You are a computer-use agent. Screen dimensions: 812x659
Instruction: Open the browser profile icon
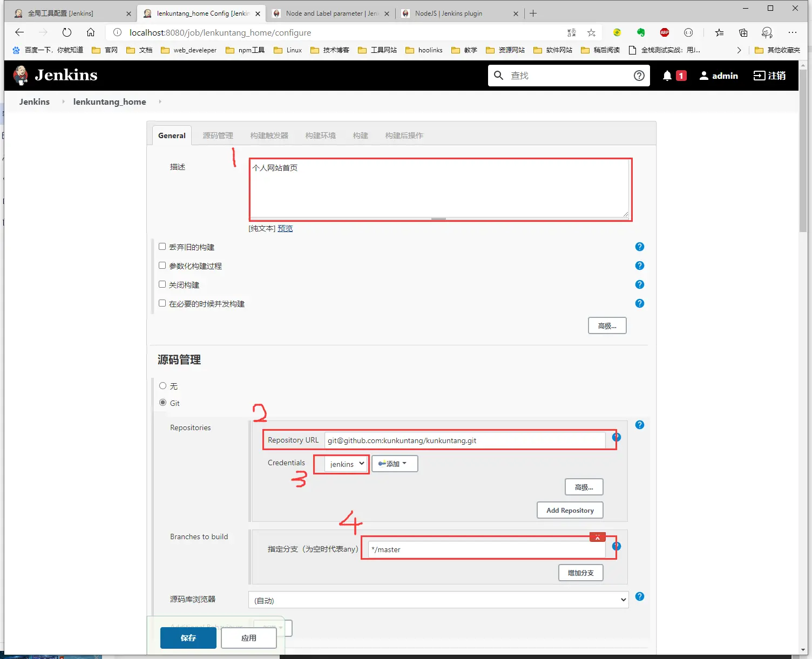(x=767, y=32)
